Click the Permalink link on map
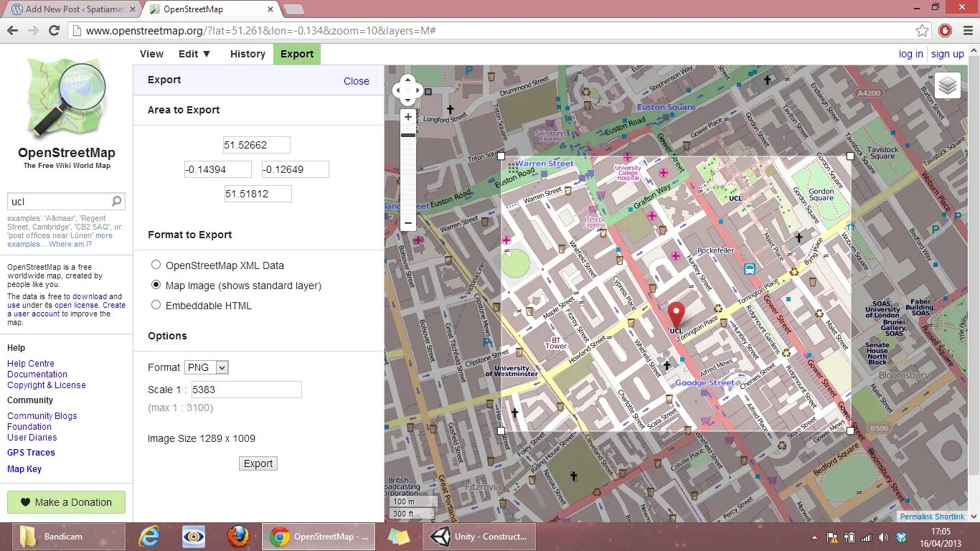Image resolution: width=980 pixels, height=551 pixels. 916,517
